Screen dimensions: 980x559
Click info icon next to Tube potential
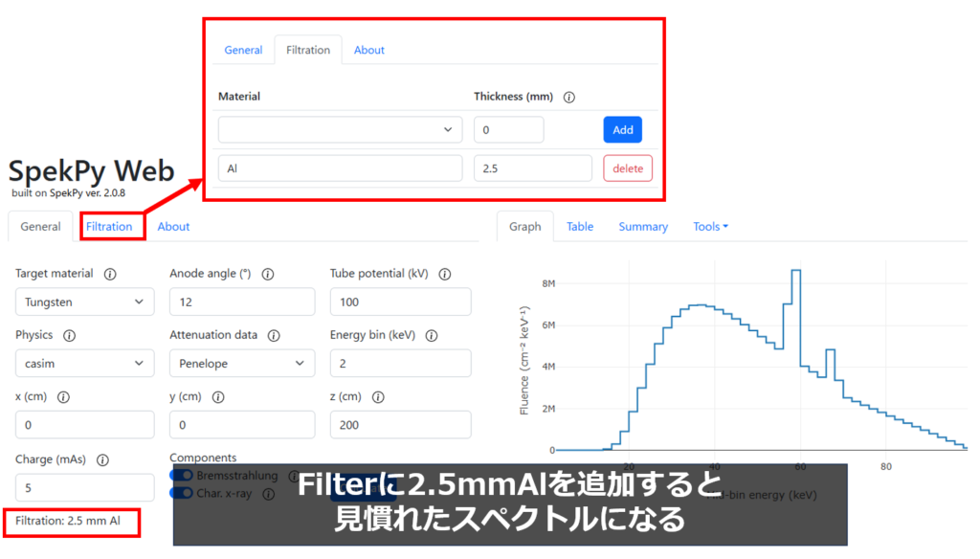pos(444,274)
